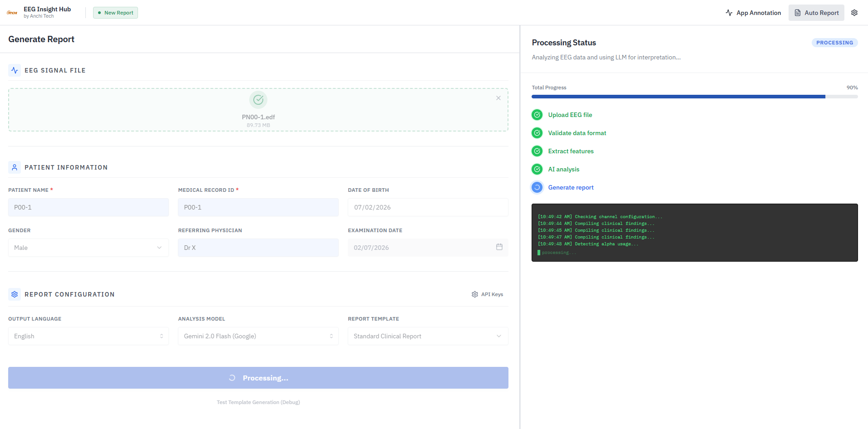Viewport: 868px width, 429px height.
Task: Remove the uploaded PN00-1.edf file
Action: pos(498,98)
